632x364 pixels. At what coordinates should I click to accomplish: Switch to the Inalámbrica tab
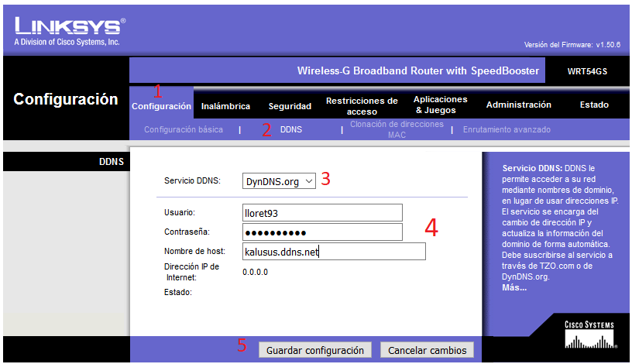[225, 106]
